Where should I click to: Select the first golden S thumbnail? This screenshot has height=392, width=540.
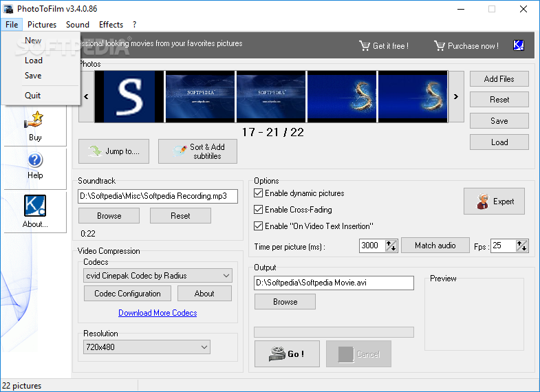click(x=342, y=97)
